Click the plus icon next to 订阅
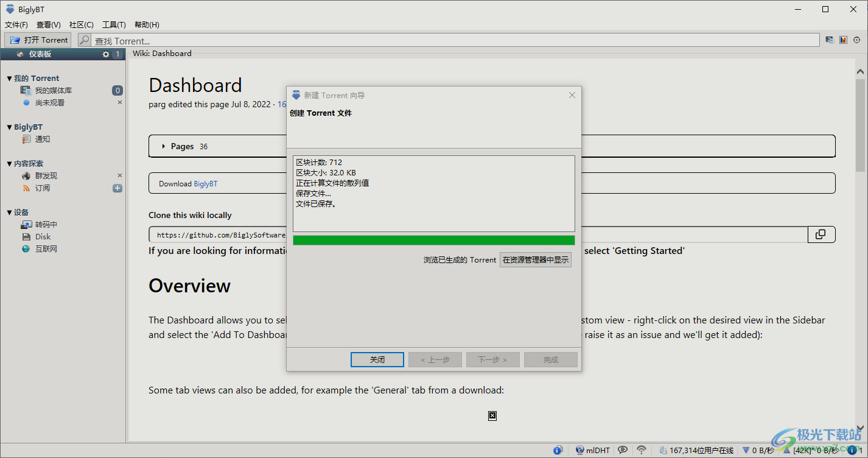This screenshot has width=868, height=458. click(x=117, y=188)
